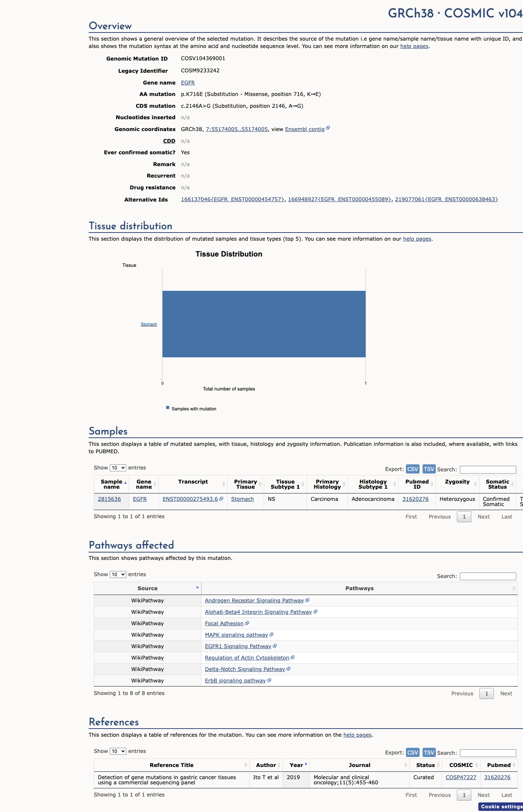Image resolution: width=523 pixels, height=812 pixels.
Task: Sort Samples table by Gene name arrow
Action: click(155, 484)
